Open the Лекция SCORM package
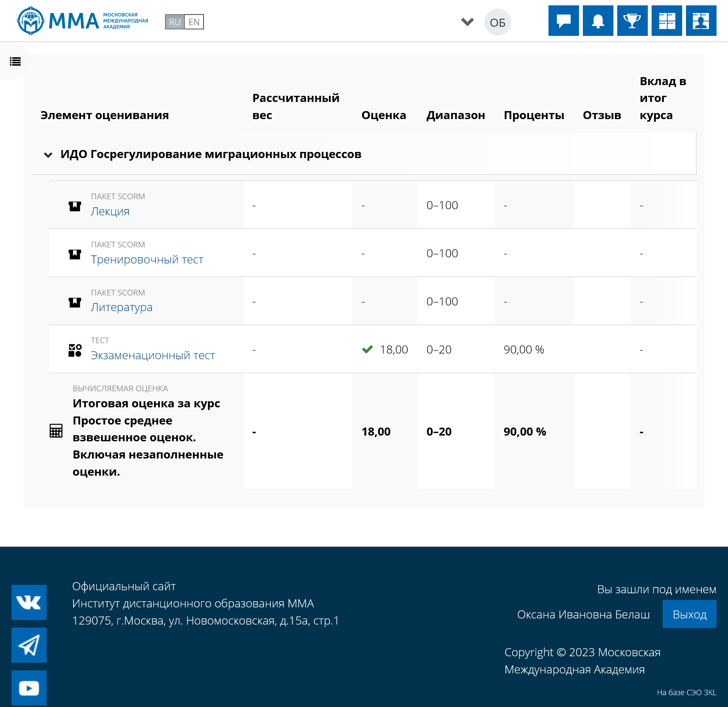Screen dimensions: 728x707 click(x=110, y=211)
